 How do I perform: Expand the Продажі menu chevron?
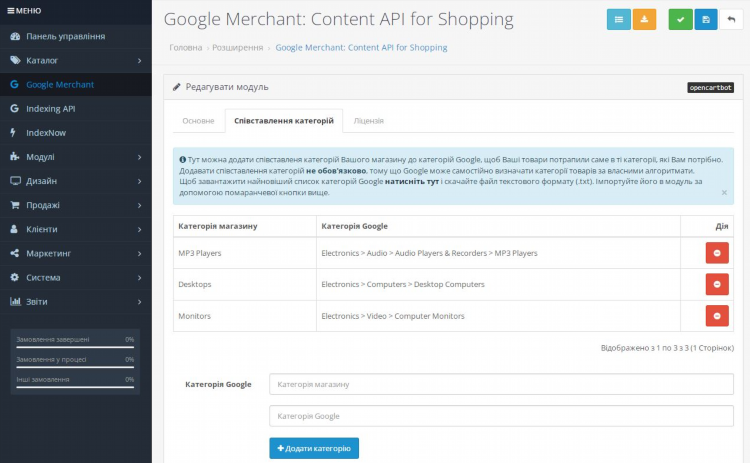pos(140,205)
